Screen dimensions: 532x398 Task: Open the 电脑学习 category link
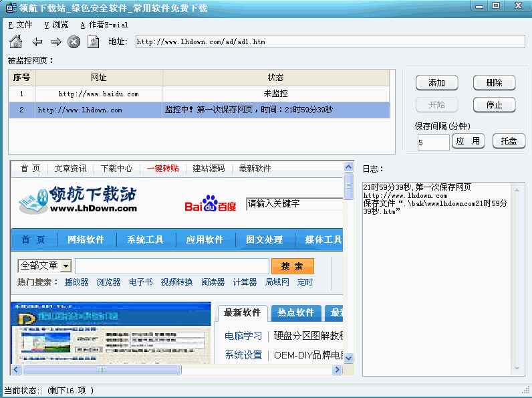coord(243,336)
